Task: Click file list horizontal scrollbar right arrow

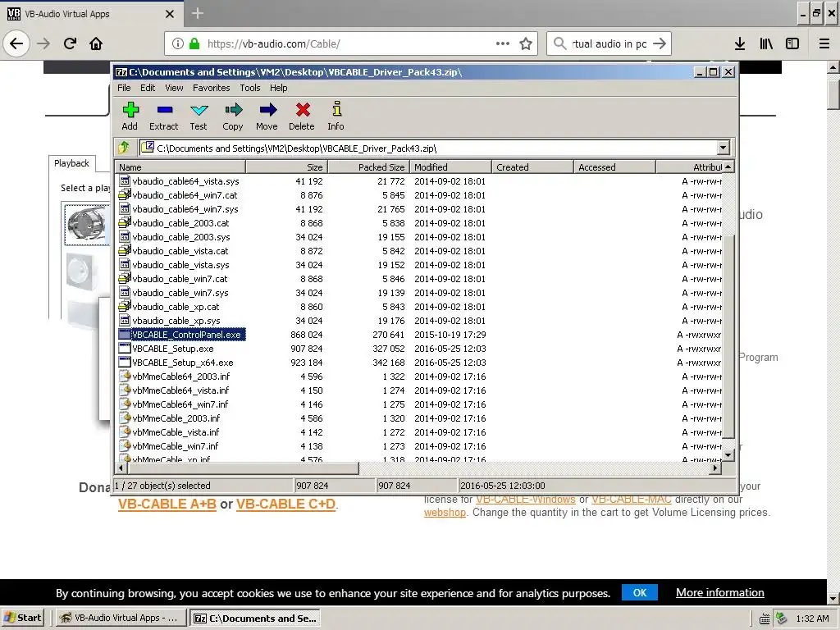Action: (715, 468)
